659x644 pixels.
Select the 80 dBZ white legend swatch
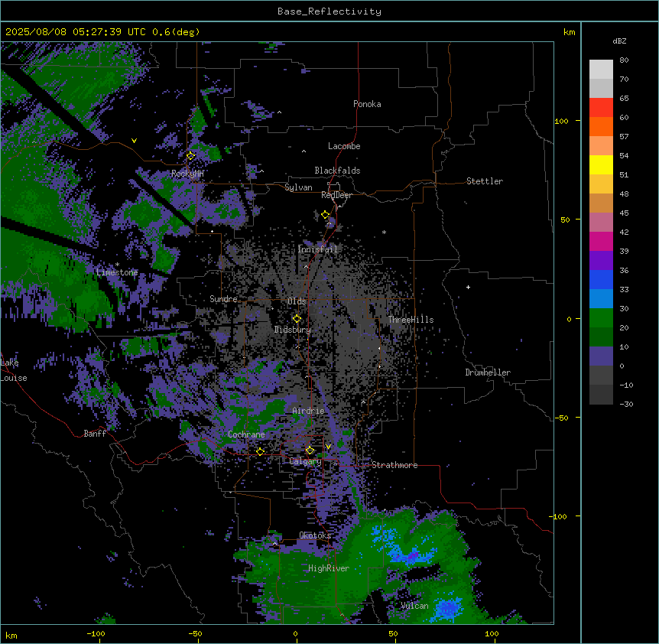click(x=601, y=69)
